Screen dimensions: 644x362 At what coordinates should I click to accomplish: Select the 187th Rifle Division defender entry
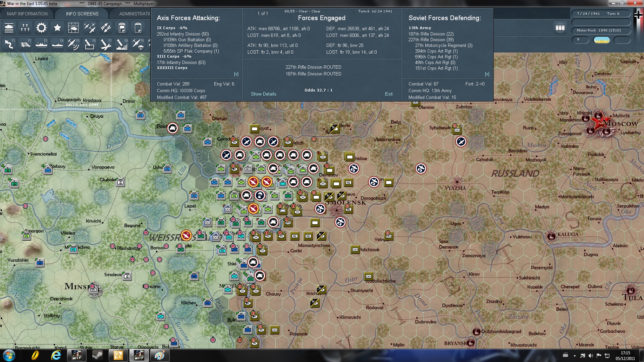[x=431, y=34]
